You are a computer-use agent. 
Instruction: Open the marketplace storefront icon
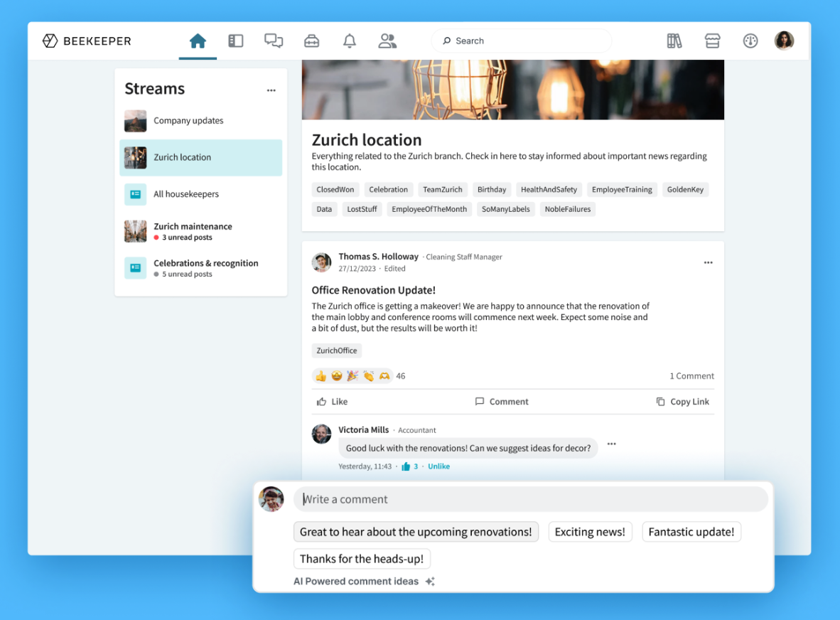(x=712, y=41)
